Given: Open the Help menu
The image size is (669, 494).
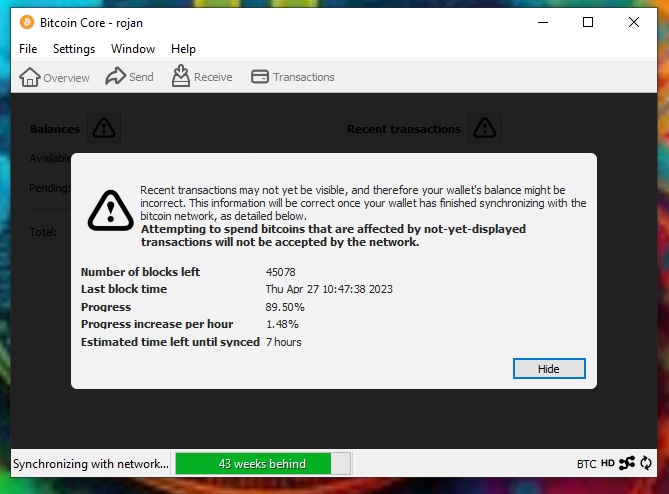Looking at the screenshot, I should coord(183,49).
